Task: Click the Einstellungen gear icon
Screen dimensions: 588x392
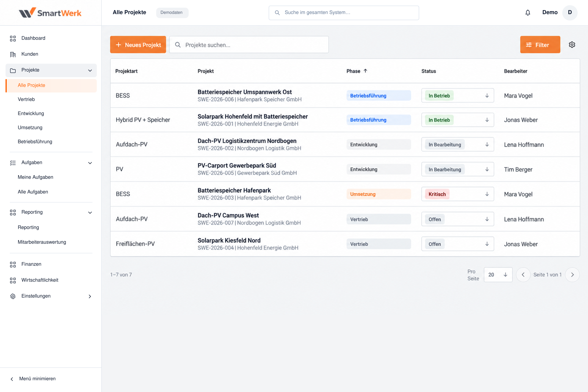Action: (13, 296)
